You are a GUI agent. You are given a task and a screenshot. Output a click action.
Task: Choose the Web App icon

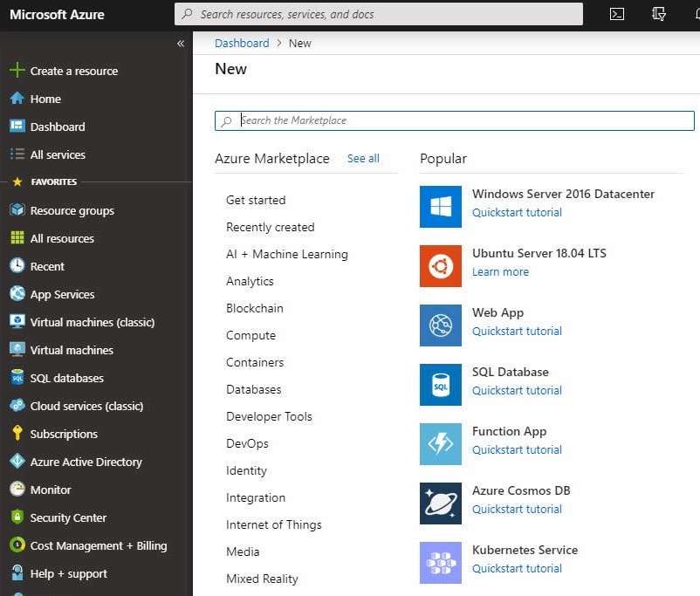coord(441,325)
